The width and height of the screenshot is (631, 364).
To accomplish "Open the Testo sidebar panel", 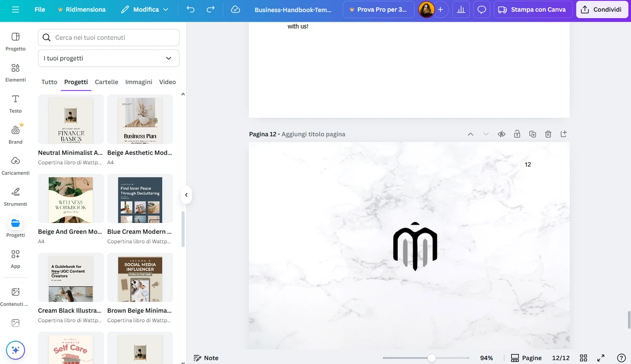I will [16, 104].
